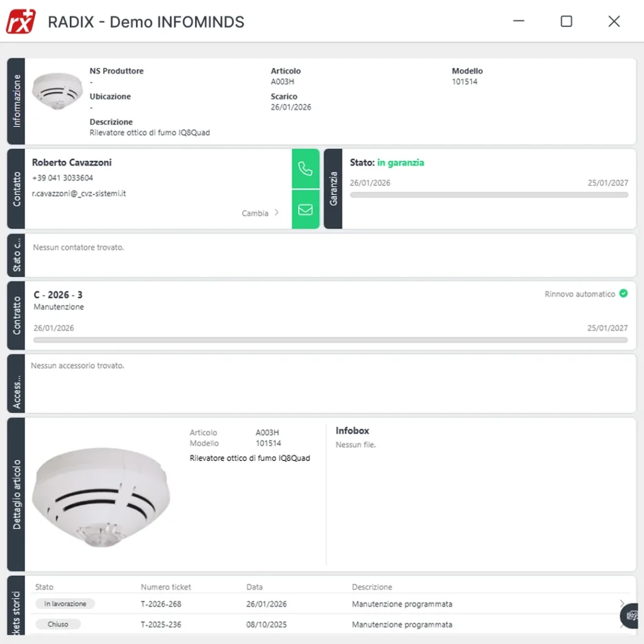Open the Contratto side tab
This screenshot has height=644, width=644.
tap(16, 315)
